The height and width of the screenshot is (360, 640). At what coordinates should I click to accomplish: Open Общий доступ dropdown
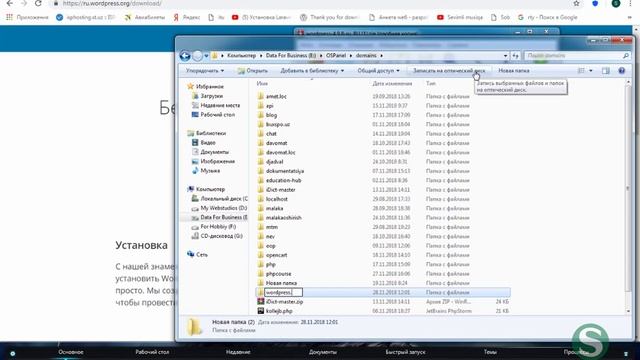(378, 71)
